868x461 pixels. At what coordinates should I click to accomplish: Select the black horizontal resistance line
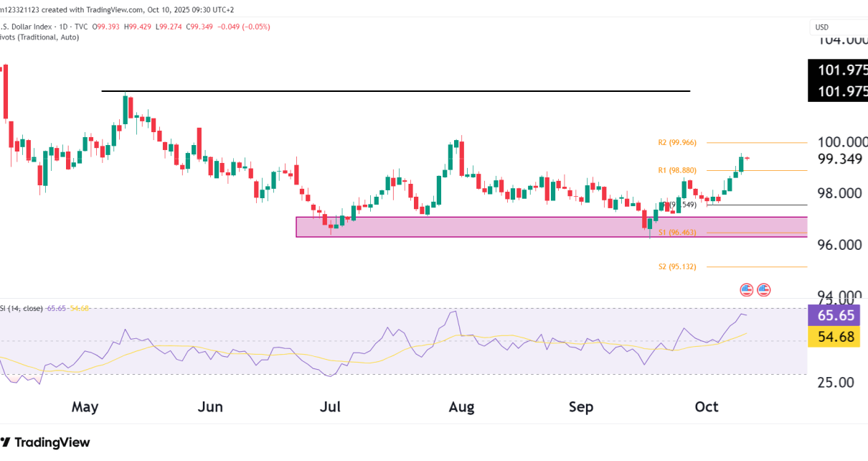395,91
